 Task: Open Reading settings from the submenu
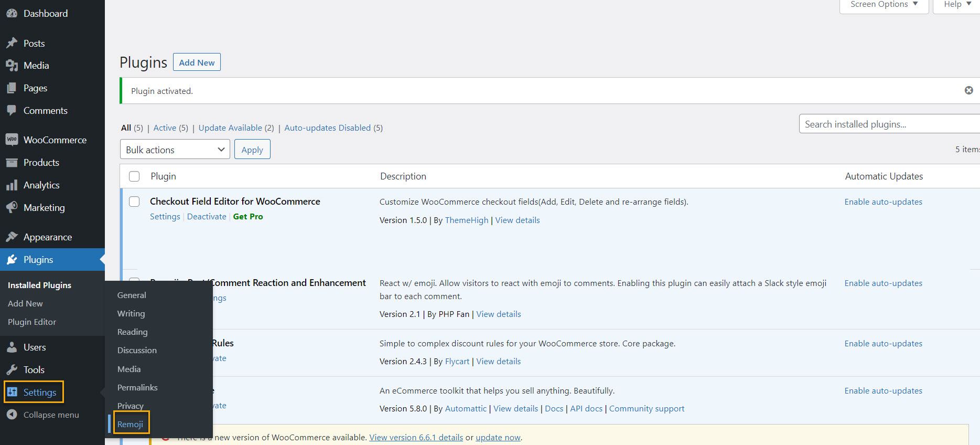click(133, 332)
